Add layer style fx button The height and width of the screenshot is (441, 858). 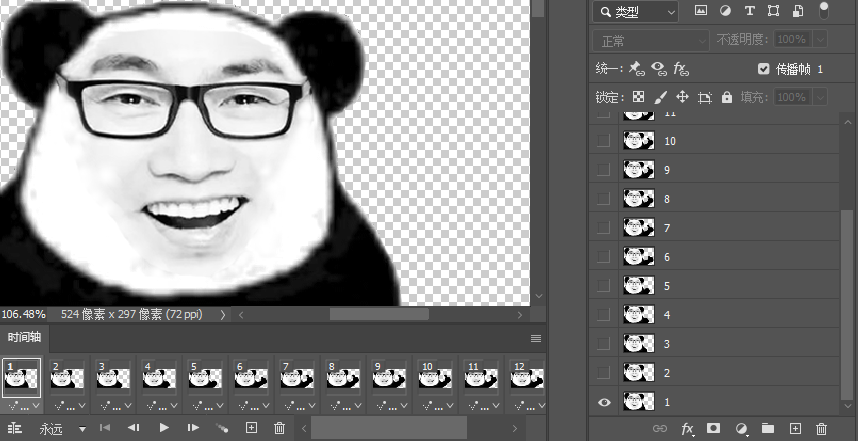point(687,428)
